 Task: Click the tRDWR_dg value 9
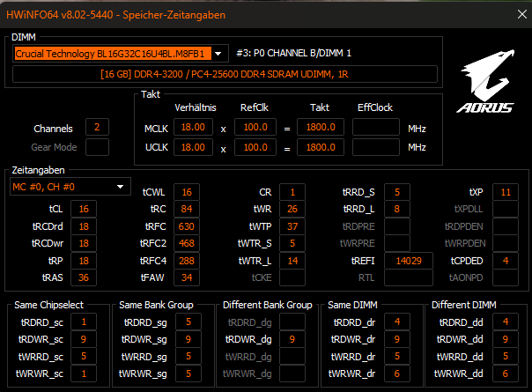(292, 339)
